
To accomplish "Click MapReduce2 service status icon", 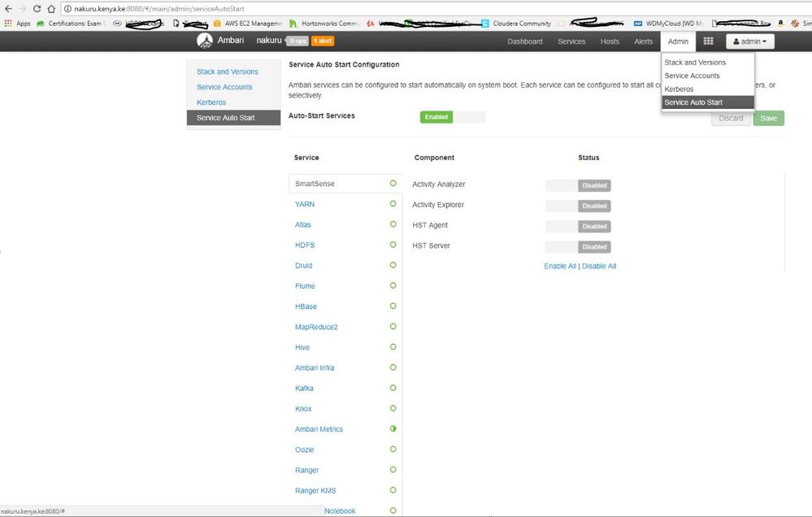I will tap(393, 326).
